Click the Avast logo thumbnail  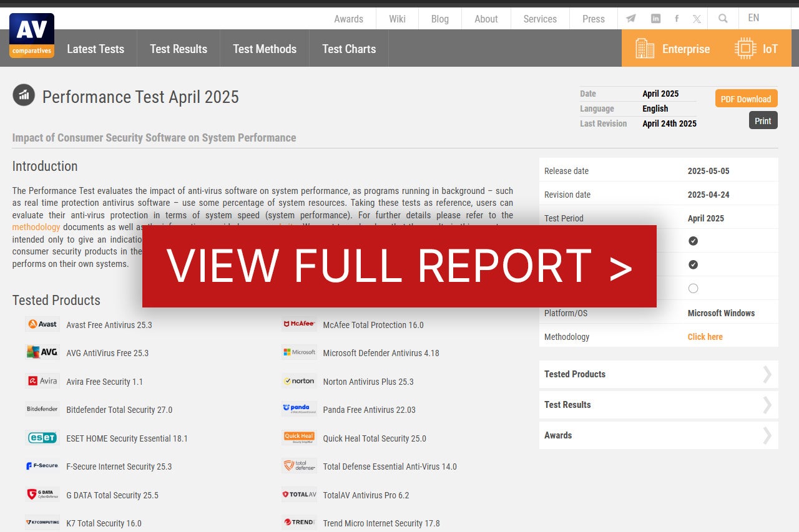42,324
